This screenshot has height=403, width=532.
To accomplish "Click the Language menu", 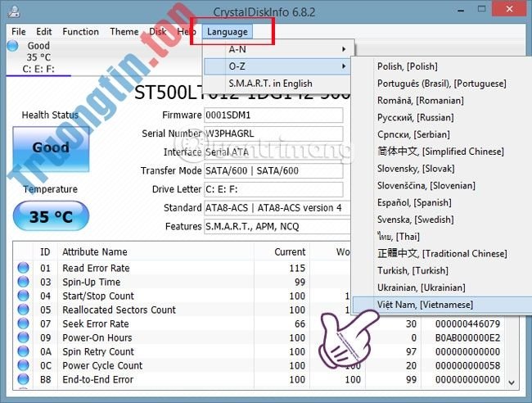I will click(x=228, y=32).
